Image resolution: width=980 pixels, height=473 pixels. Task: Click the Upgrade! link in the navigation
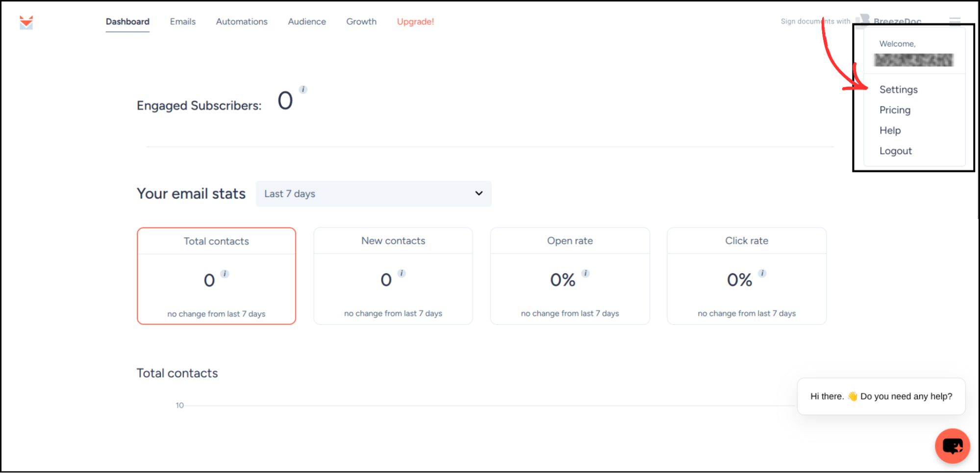tap(415, 22)
